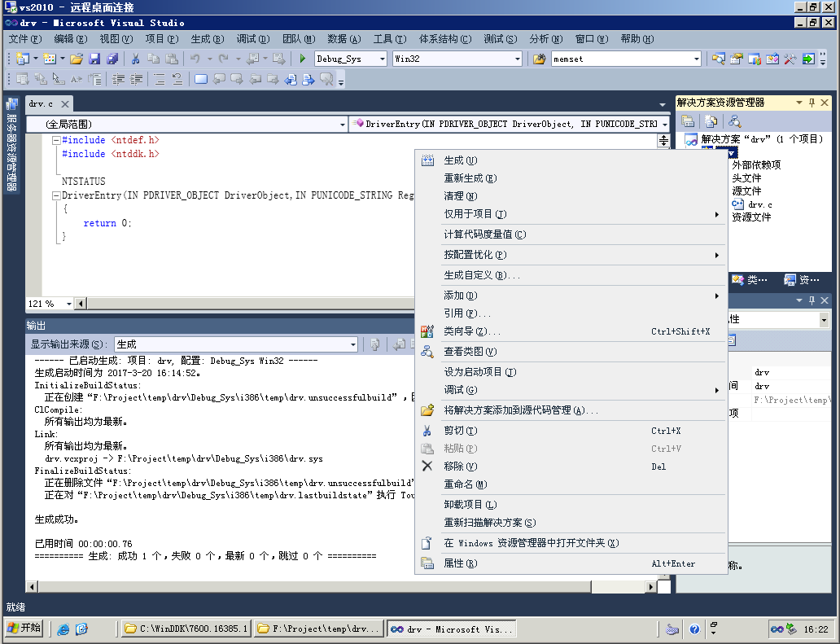Open the 服务器资源管理器 side tab
Screen dimensions: 840x644
[x=11, y=145]
